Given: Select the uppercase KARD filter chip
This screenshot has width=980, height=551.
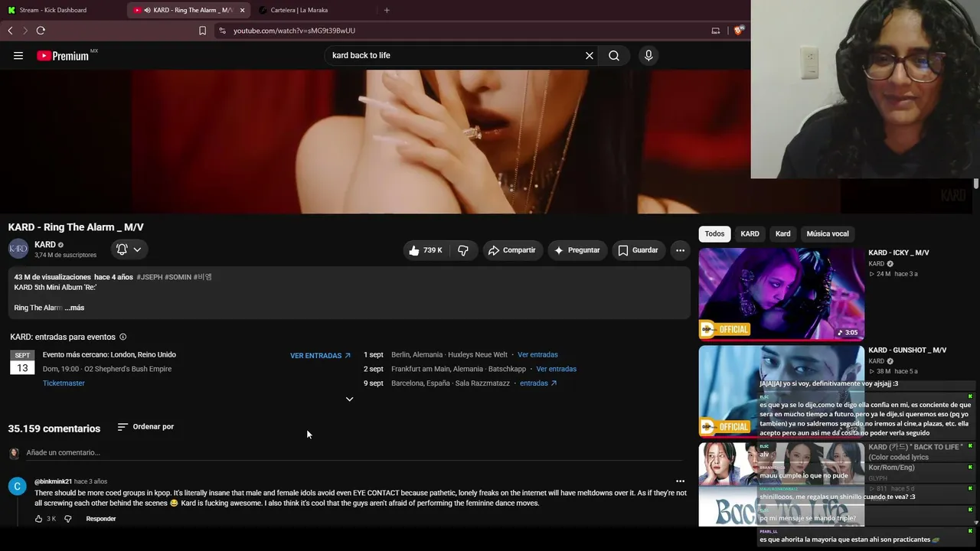Looking at the screenshot, I should 750,233.
